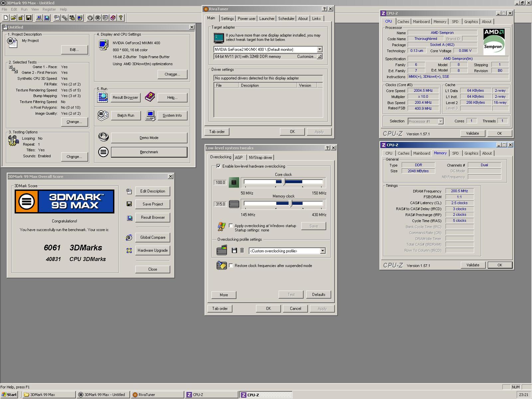Click the floppy icon beside Save Project

[129, 204]
